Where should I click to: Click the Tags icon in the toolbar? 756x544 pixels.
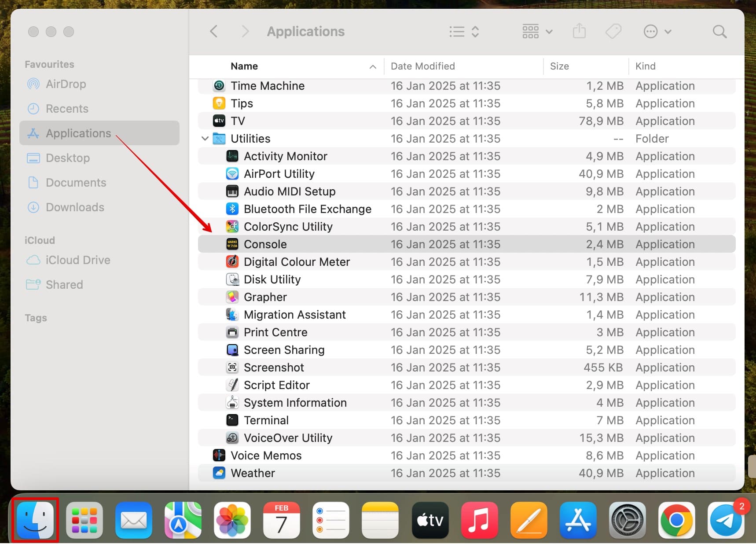pyautogui.click(x=613, y=31)
